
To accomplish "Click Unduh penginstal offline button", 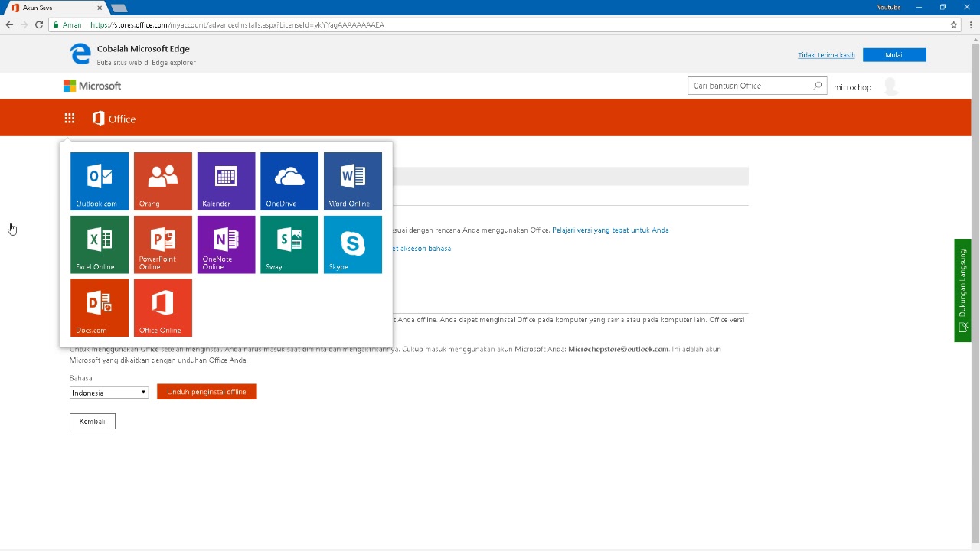I will tap(207, 392).
